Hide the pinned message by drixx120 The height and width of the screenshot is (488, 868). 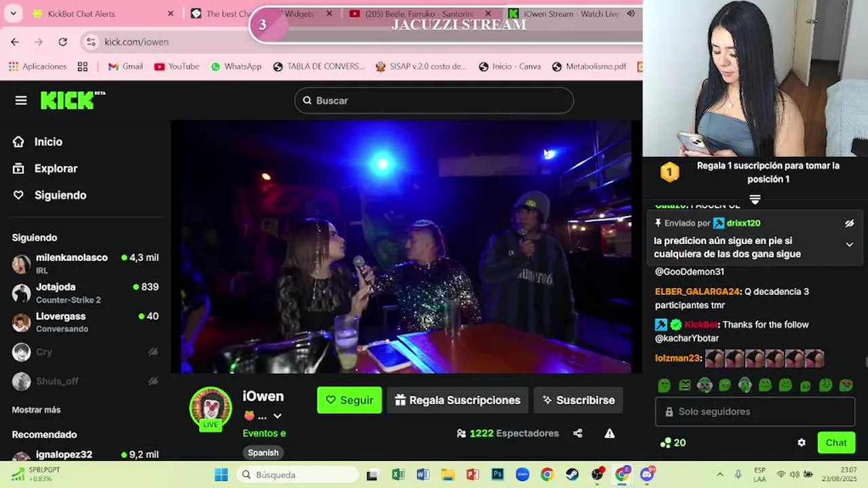click(x=850, y=223)
